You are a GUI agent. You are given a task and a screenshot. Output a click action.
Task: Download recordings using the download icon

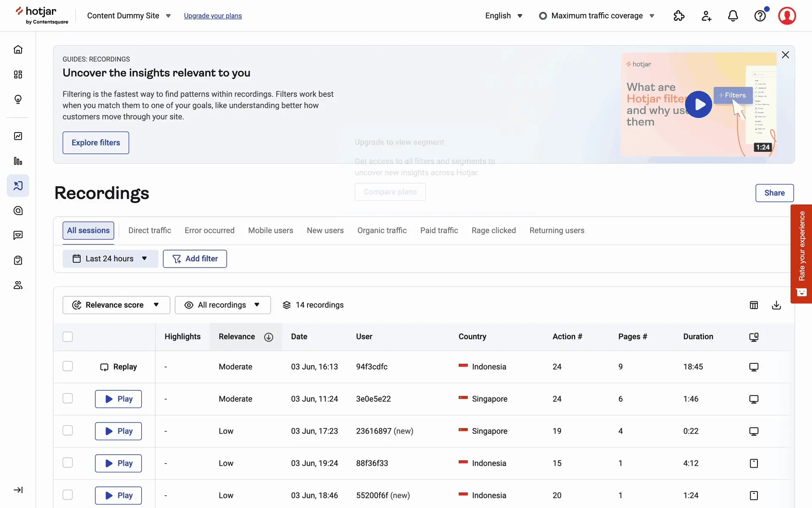776,305
